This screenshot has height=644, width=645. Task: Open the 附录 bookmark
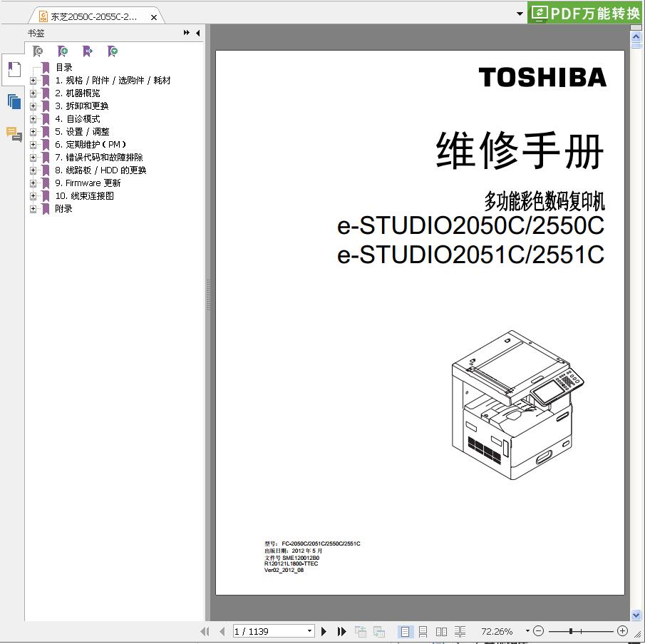pyautogui.click(x=63, y=209)
